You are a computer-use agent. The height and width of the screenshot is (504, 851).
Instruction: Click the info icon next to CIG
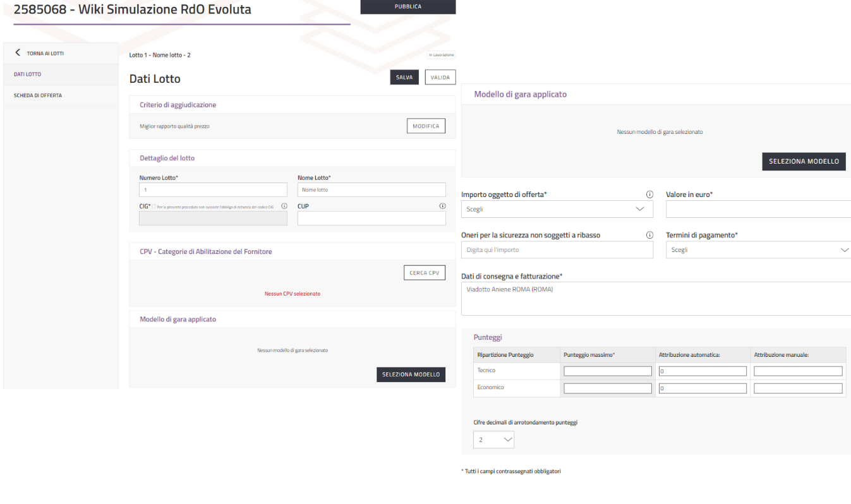(x=284, y=206)
